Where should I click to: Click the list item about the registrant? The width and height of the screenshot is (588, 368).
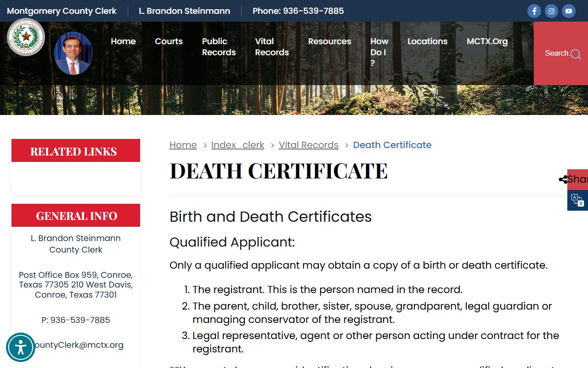point(328,290)
